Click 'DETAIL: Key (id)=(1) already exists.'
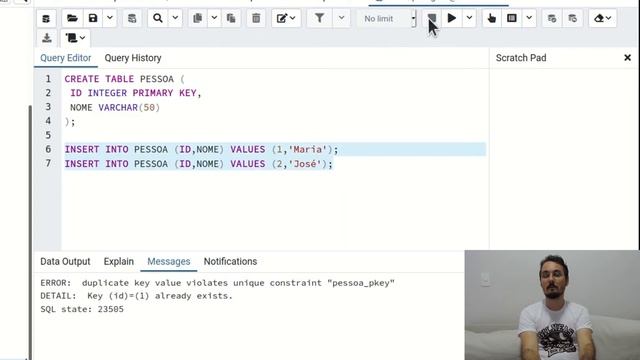Viewport: 640px width, 360px height. pyautogui.click(x=136, y=296)
